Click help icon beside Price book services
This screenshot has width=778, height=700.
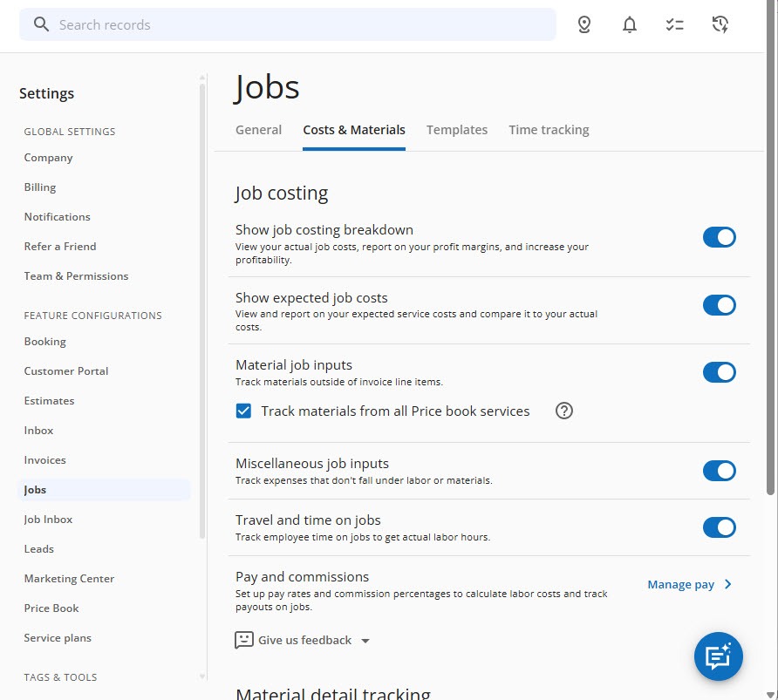(563, 411)
